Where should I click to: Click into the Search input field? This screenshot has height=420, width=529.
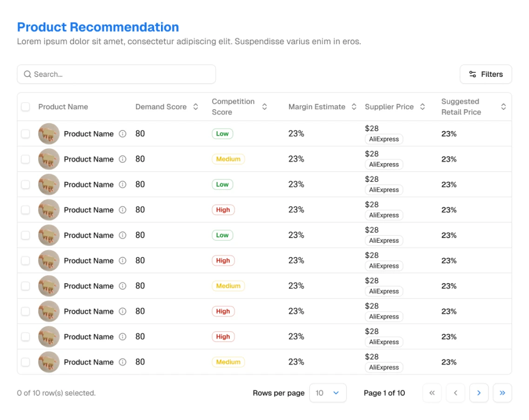[116, 74]
